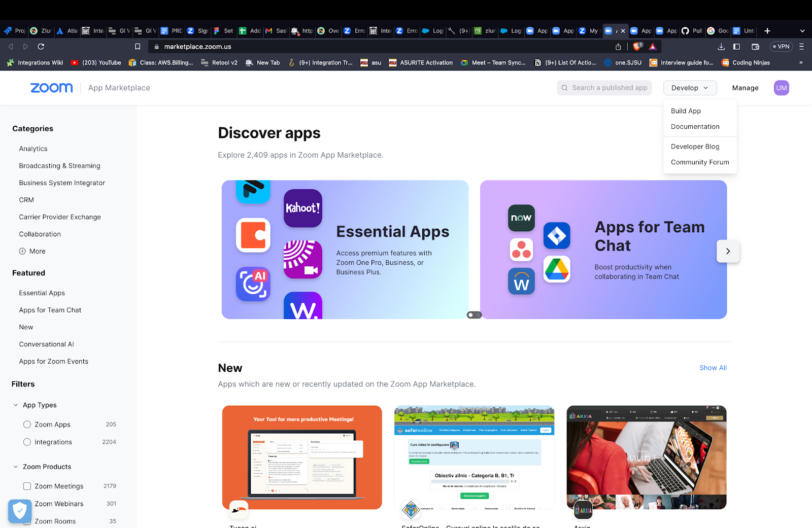812x528 pixels.
Task: Open the Analytics category
Action: point(33,149)
